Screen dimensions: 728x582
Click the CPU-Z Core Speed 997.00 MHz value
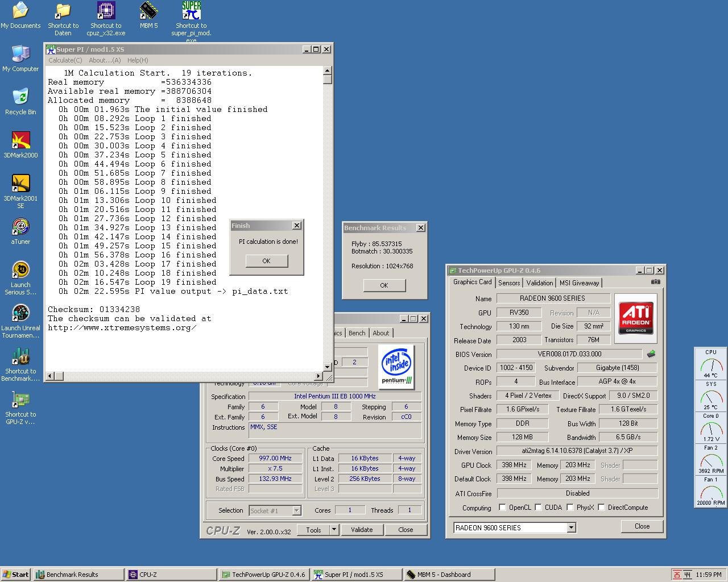click(275, 458)
